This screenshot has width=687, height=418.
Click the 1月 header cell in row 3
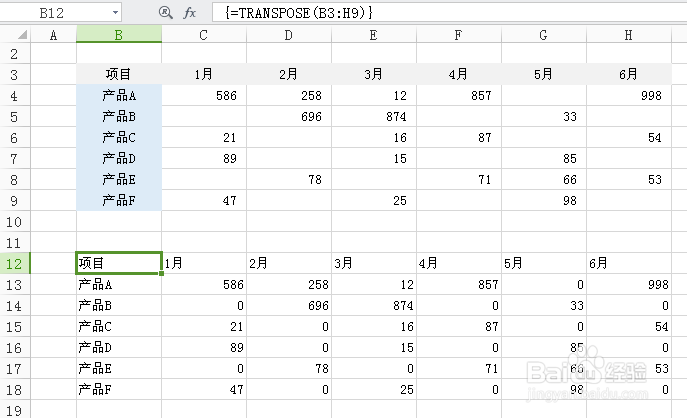pos(204,74)
